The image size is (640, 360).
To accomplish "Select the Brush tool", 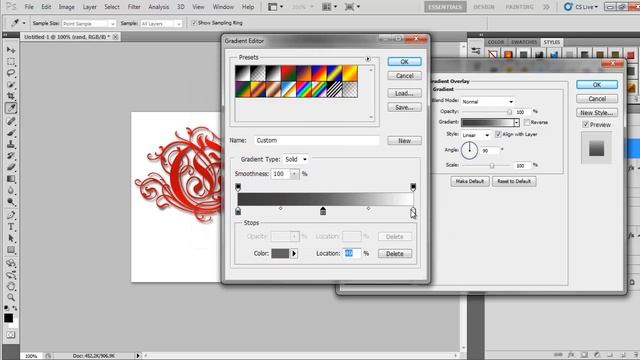I will coord(11,133).
